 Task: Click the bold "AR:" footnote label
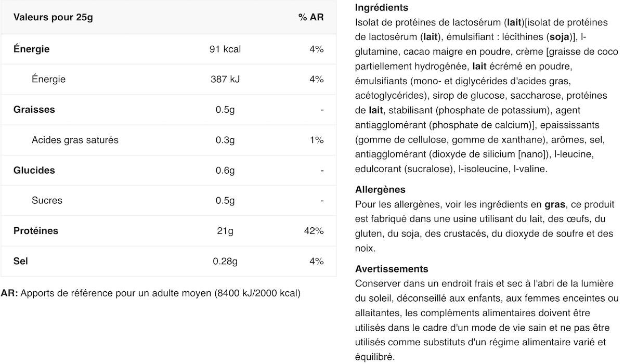tap(9, 293)
